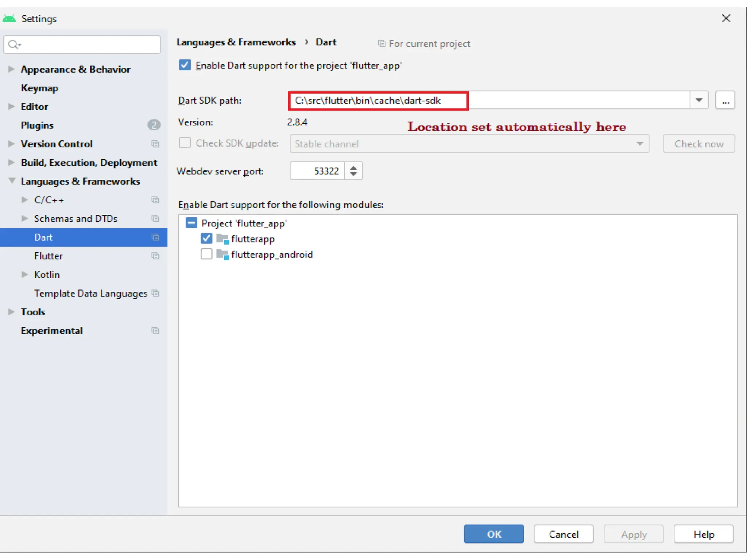The height and width of the screenshot is (560, 747).
Task: Uncheck the flutterapp module checkbox
Action: click(x=206, y=239)
